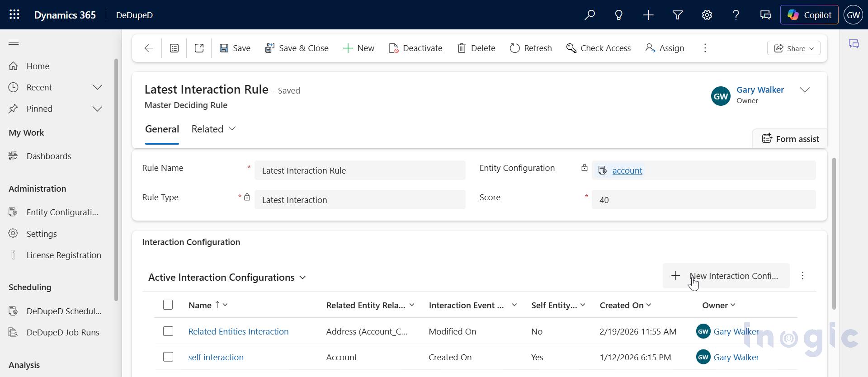This screenshot has height=377, width=868.
Task: Click Check Access
Action: click(x=598, y=48)
